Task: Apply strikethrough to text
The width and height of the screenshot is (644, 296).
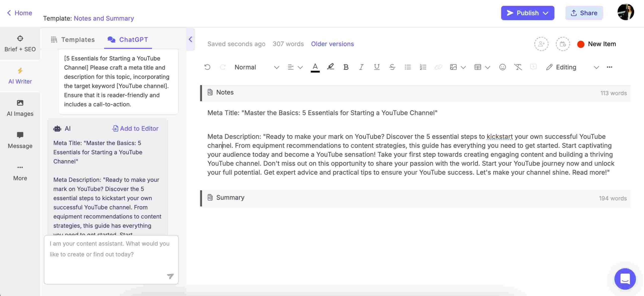Action: tap(392, 67)
